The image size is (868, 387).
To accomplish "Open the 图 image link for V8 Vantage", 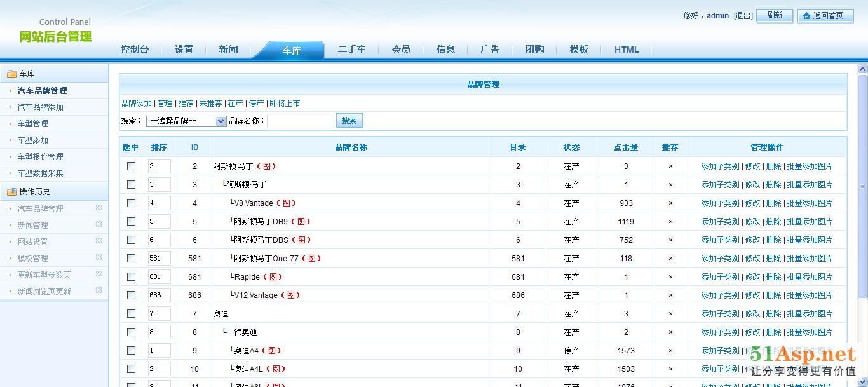I will click(x=287, y=203).
